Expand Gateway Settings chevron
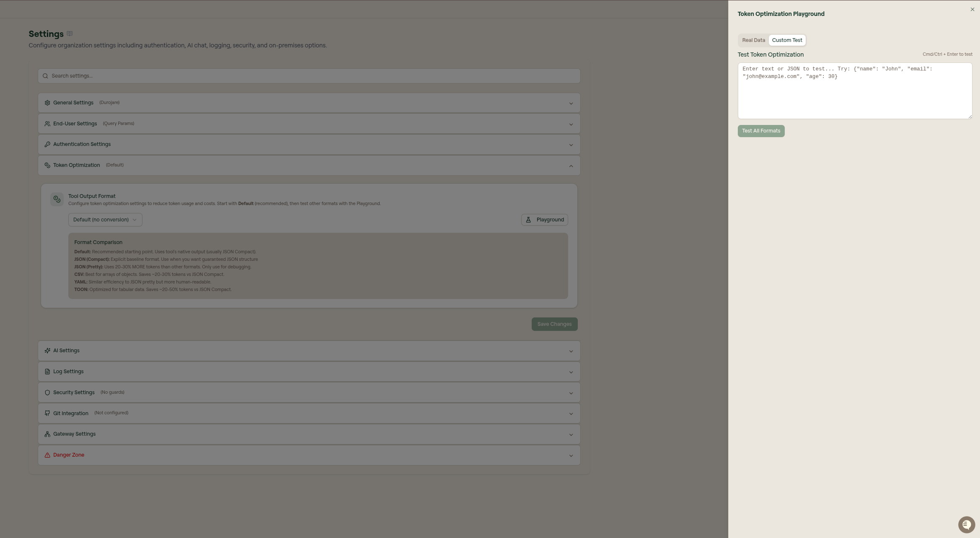 point(571,434)
